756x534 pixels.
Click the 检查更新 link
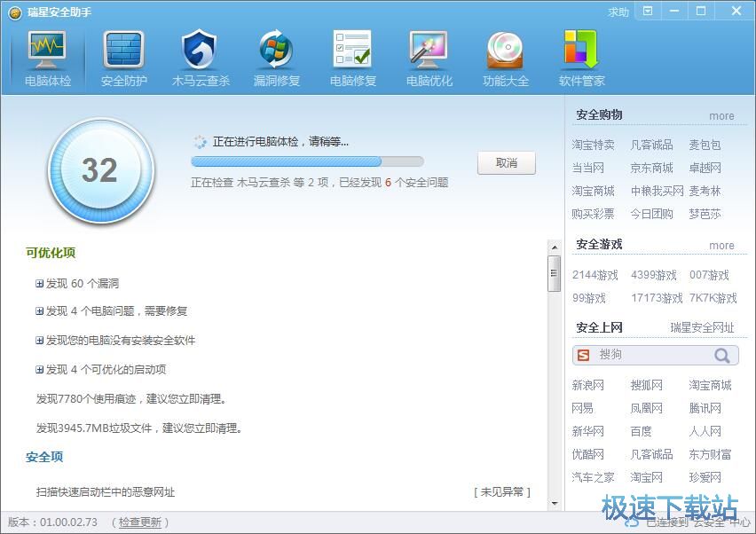tap(140, 522)
